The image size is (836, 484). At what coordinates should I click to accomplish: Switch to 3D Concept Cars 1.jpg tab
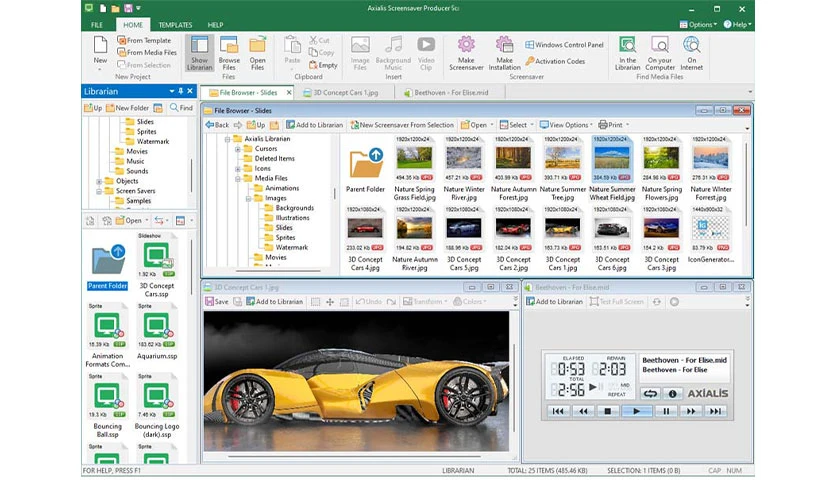(341, 93)
